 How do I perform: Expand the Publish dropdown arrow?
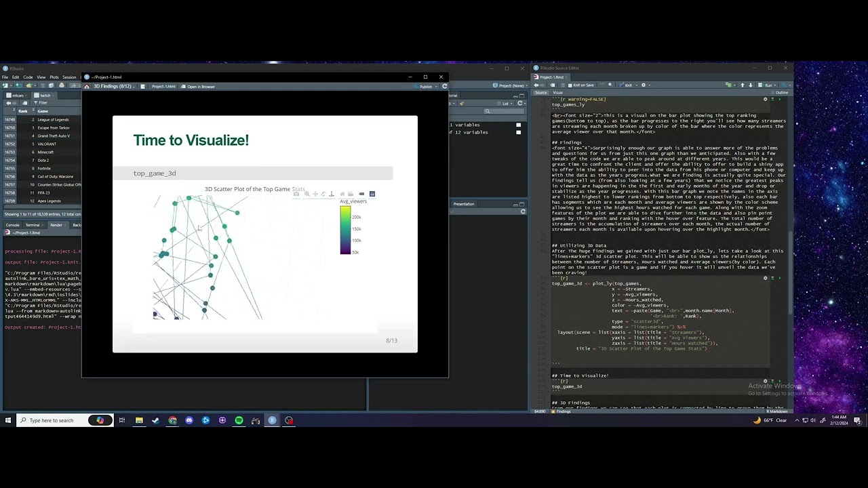436,87
